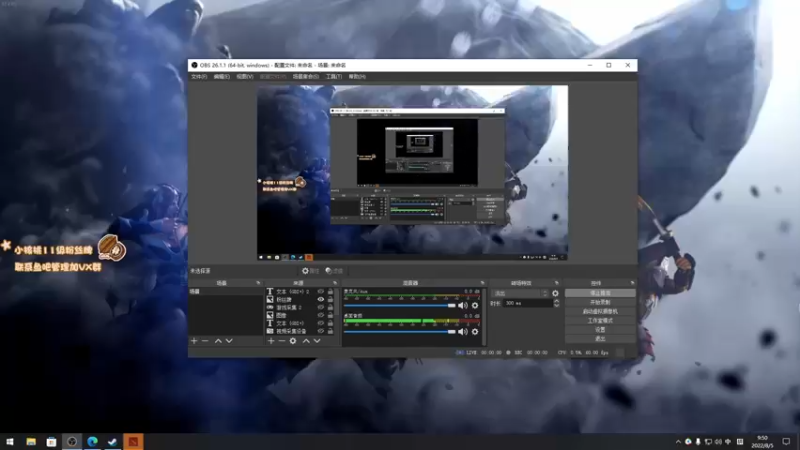Open the scene transition type dropdown

(520, 293)
